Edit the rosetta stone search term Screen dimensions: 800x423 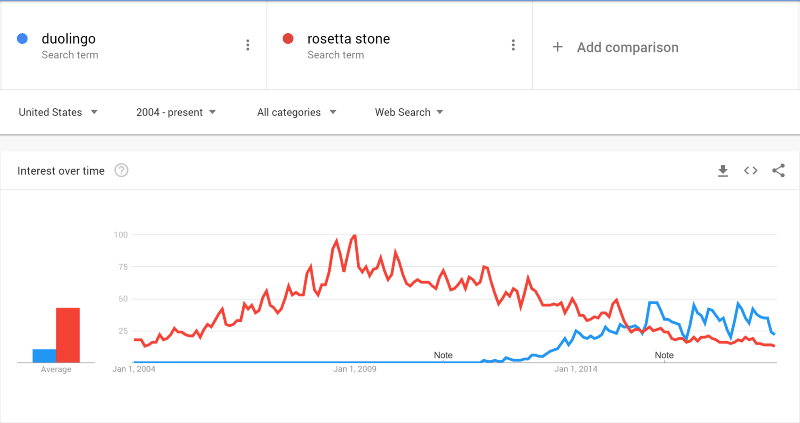coord(349,39)
